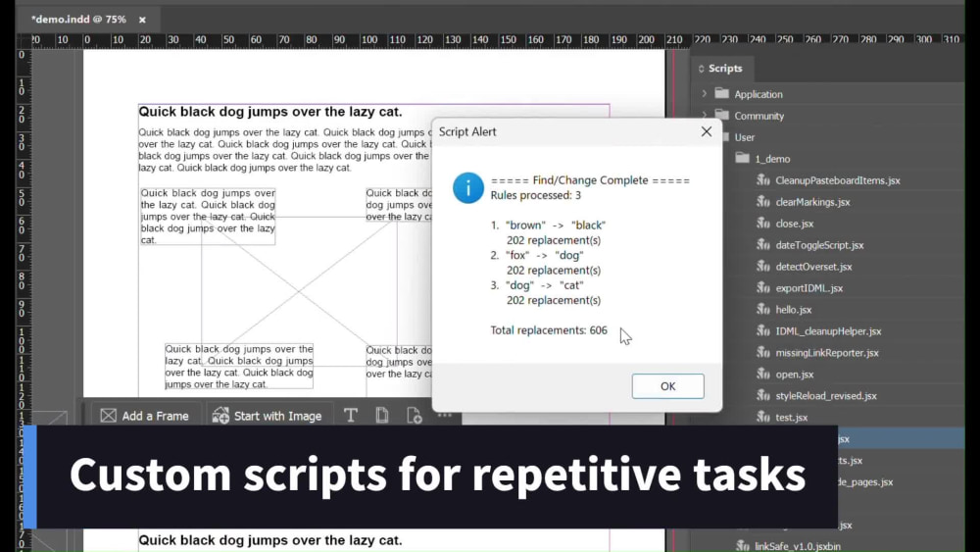The image size is (980, 552).
Task: Click missingLinkReporter.jsx script icon
Action: 763,352
